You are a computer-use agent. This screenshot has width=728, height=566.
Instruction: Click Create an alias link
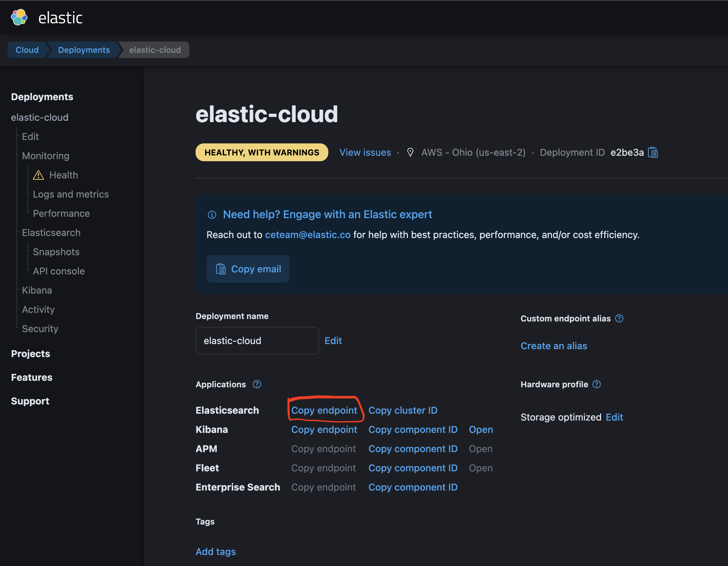554,346
